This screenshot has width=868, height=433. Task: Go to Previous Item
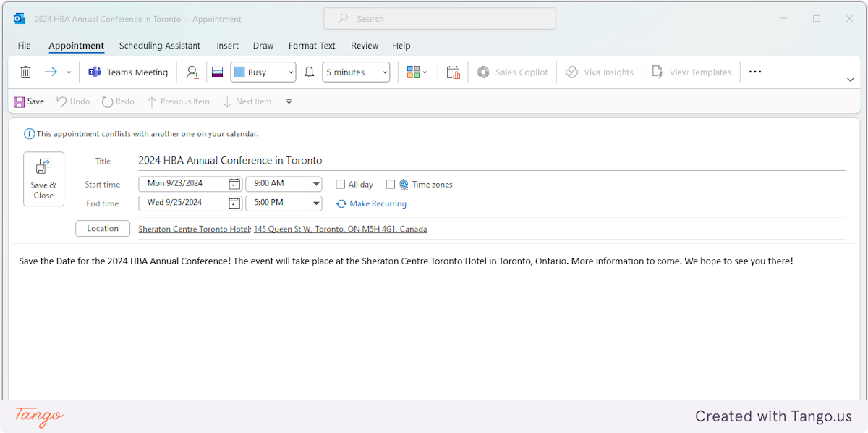coord(178,102)
